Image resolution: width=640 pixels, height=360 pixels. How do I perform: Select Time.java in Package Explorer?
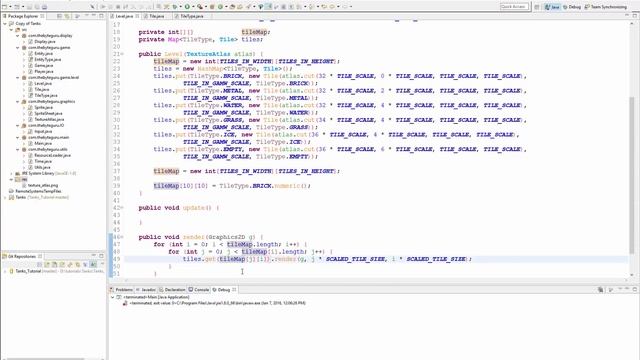pyautogui.click(x=42, y=162)
